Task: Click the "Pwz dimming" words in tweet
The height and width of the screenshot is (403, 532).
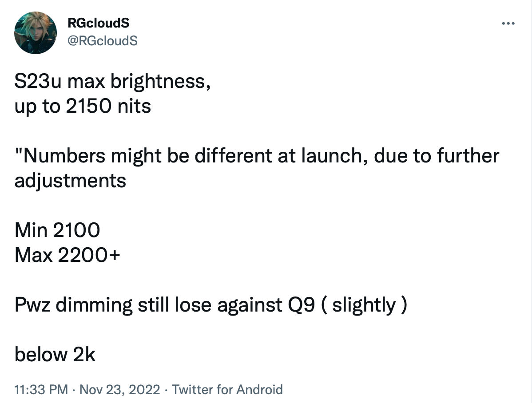Action: click(x=73, y=305)
